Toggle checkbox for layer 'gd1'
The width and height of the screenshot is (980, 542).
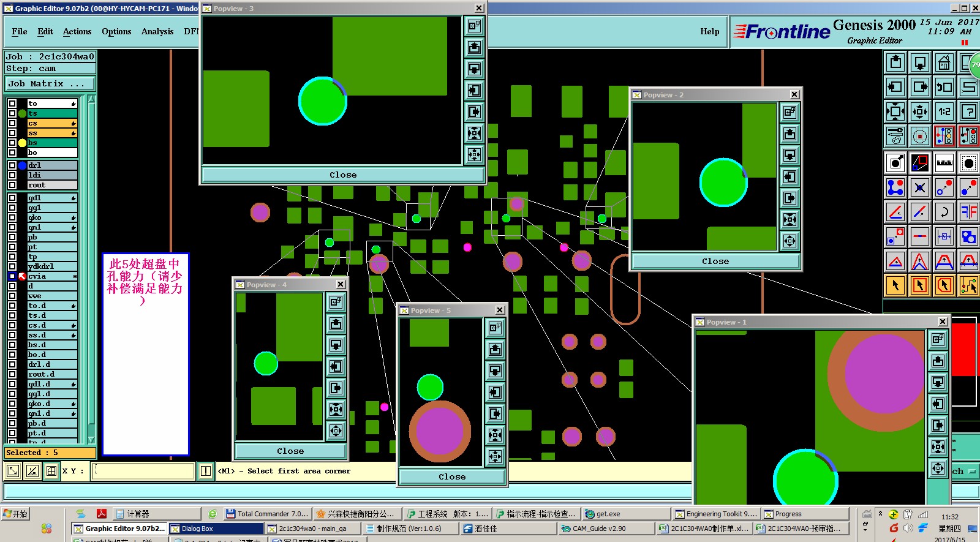12,198
